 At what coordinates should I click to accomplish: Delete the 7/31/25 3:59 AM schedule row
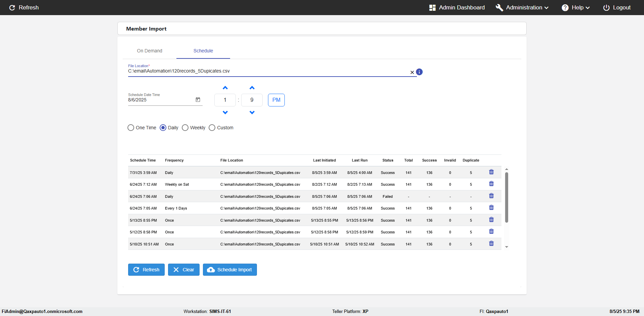tap(491, 172)
